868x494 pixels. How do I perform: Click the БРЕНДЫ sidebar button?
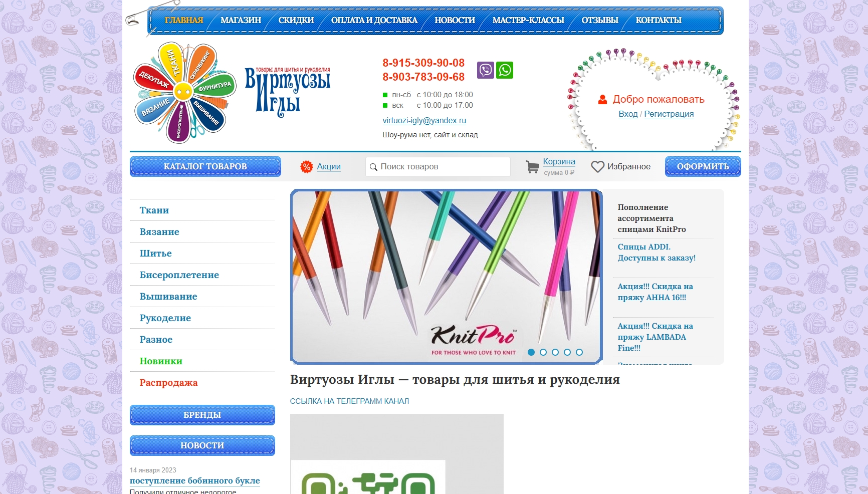click(202, 415)
